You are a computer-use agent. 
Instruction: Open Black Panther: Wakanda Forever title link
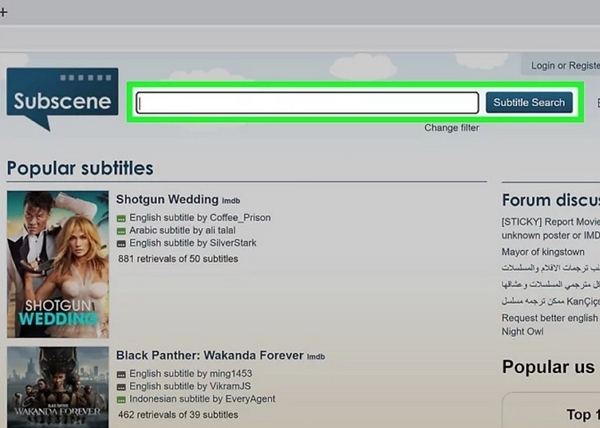click(x=210, y=355)
